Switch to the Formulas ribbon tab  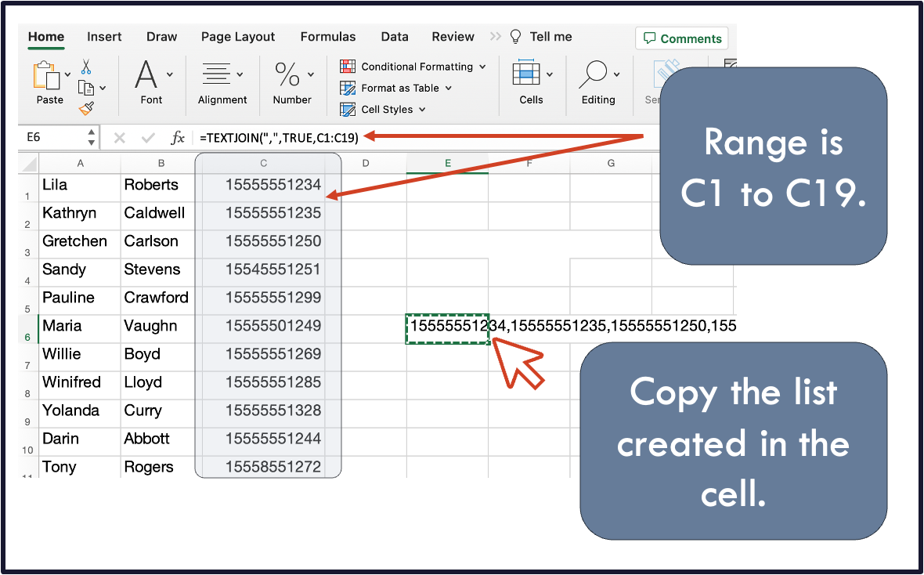(328, 36)
